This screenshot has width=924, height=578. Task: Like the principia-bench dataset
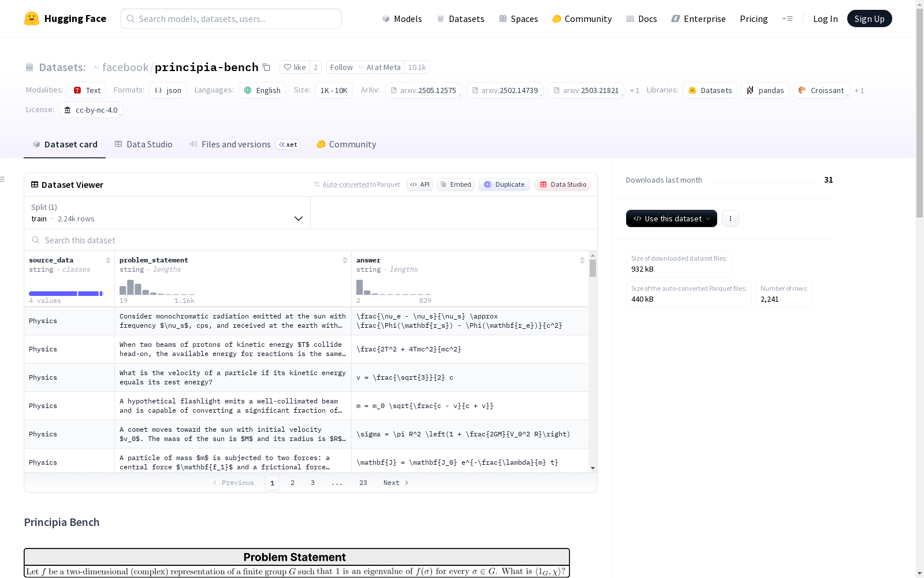(x=295, y=67)
